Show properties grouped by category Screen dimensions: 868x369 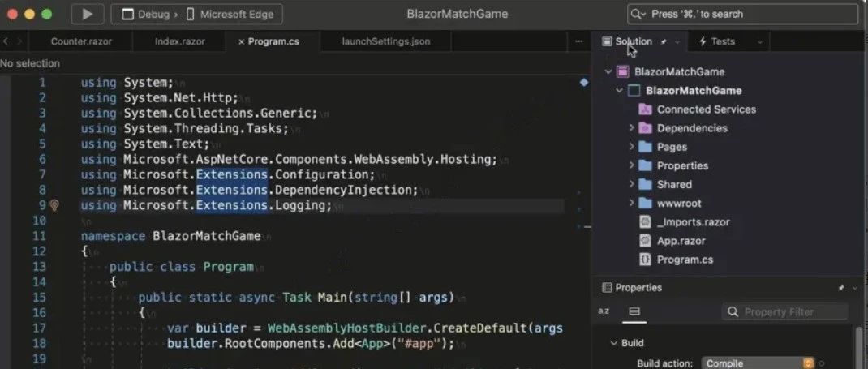tap(634, 311)
